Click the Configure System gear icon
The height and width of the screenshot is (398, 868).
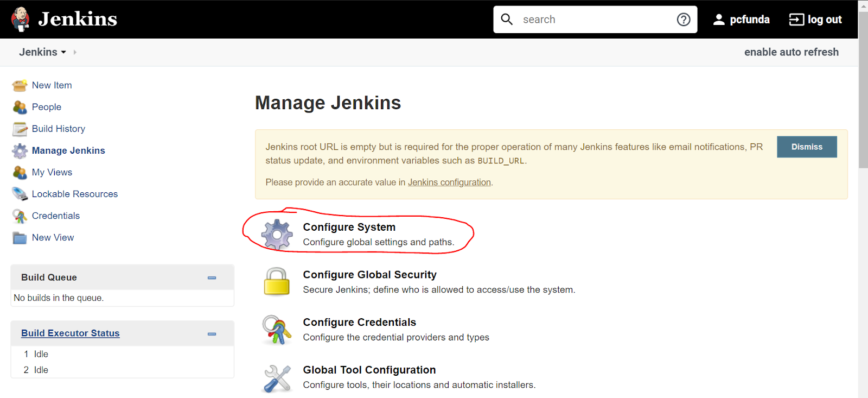click(277, 235)
